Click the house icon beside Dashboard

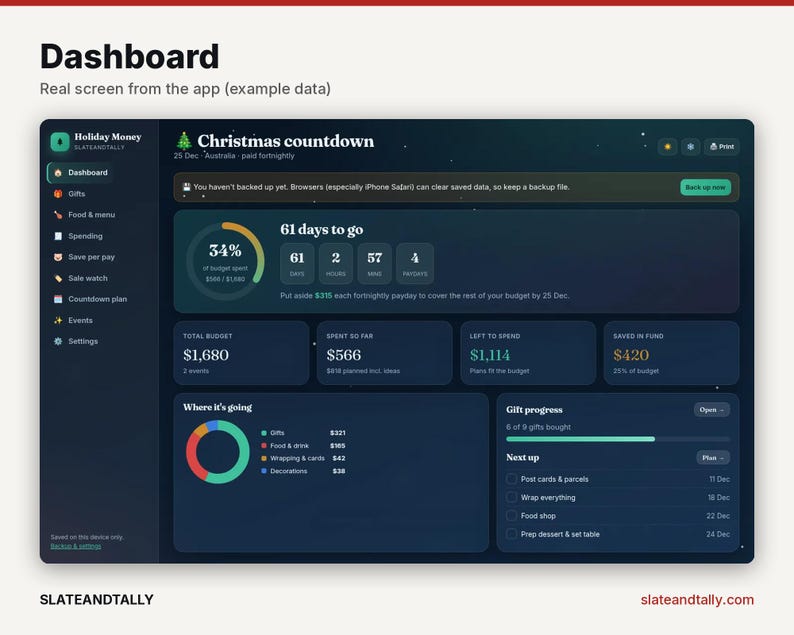point(58,173)
